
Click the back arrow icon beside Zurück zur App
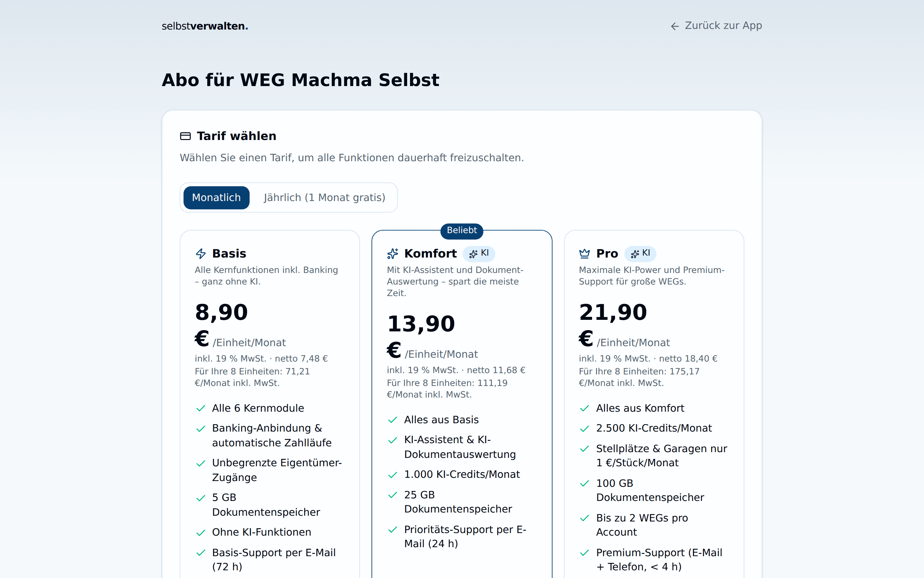675,26
